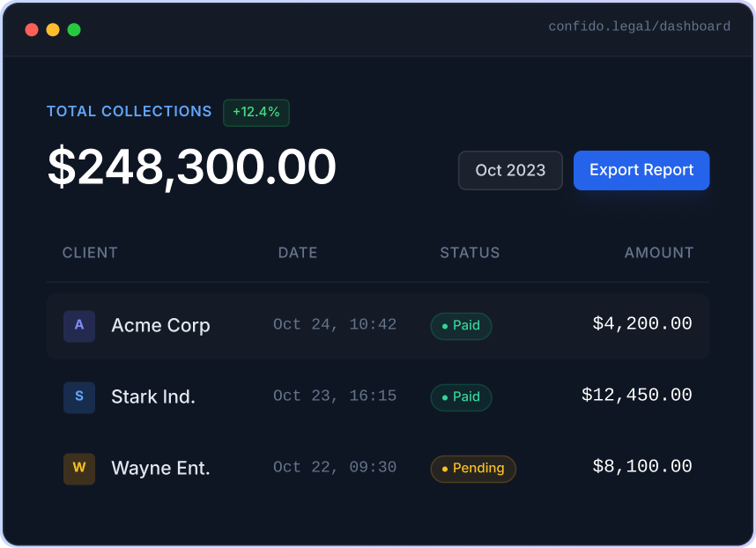Click the $248,300.00 total collections figure

point(191,167)
